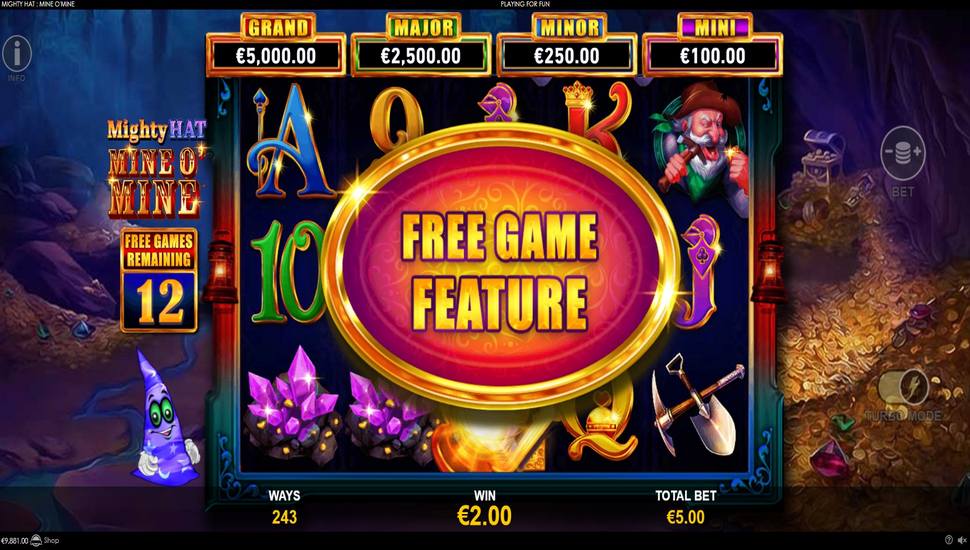This screenshot has height=550, width=970.
Task: Select the Major jackpot €2,500.00 panel
Action: (x=421, y=46)
